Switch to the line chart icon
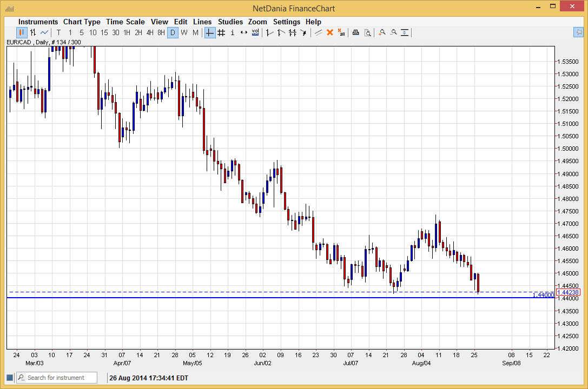This screenshot has height=389, width=588. click(x=44, y=32)
